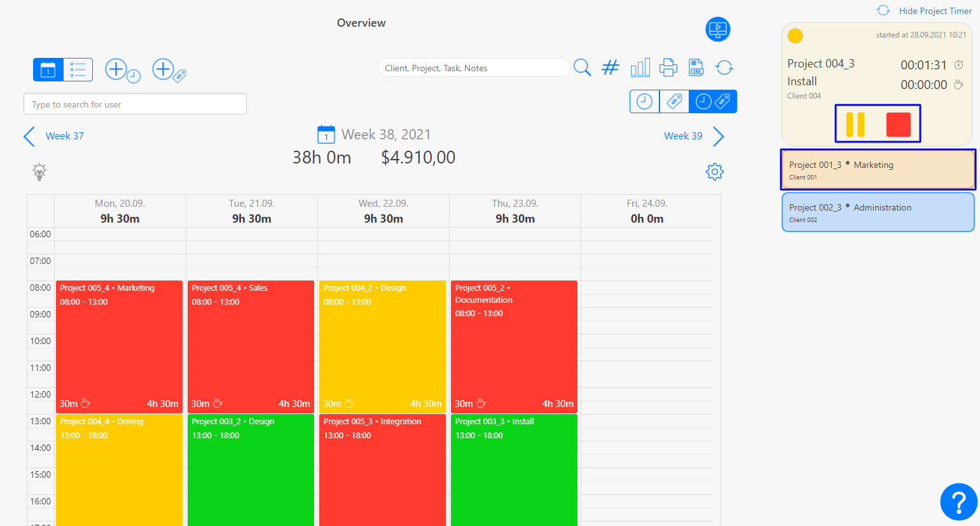The image size is (980, 526).
Task: Open calendar settings with the gear icon
Action: click(714, 172)
